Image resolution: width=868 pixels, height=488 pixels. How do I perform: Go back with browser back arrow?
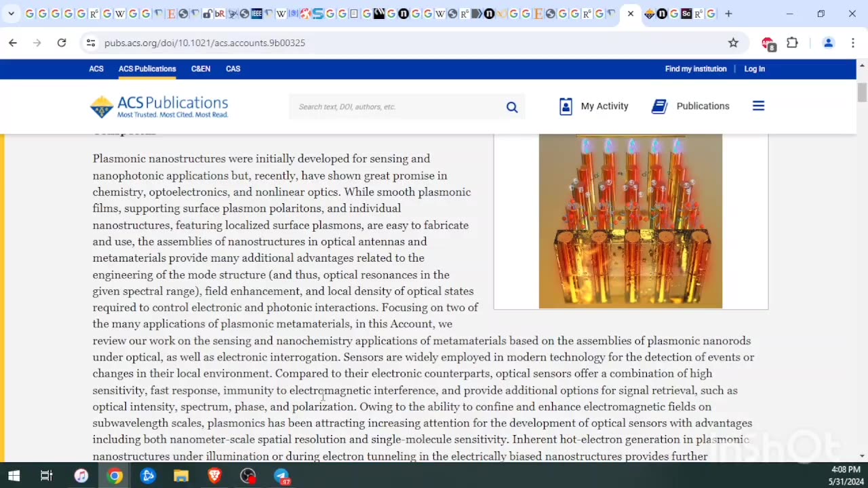pyautogui.click(x=13, y=43)
